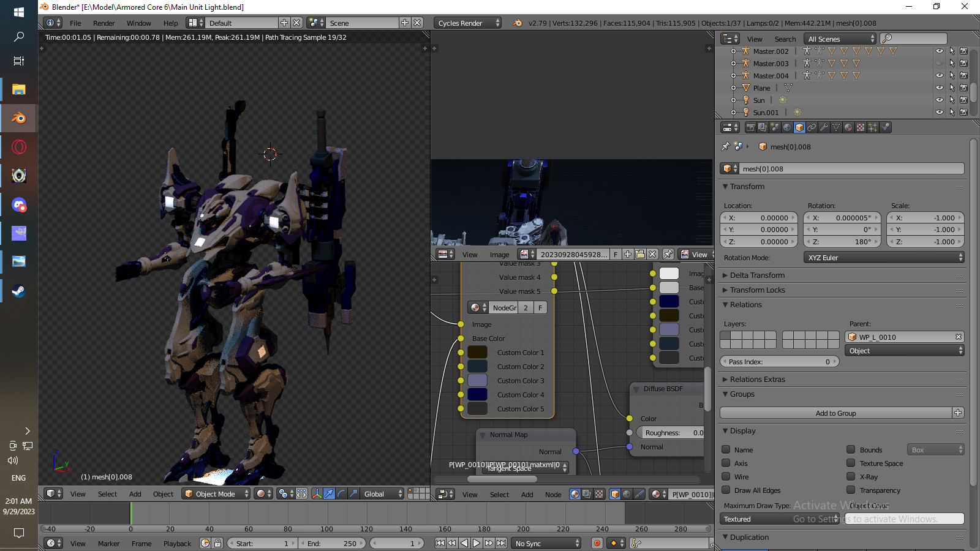Open the Modifiers tab wrench icon
Viewport: 980px width, 551px height.
(824, 127)
